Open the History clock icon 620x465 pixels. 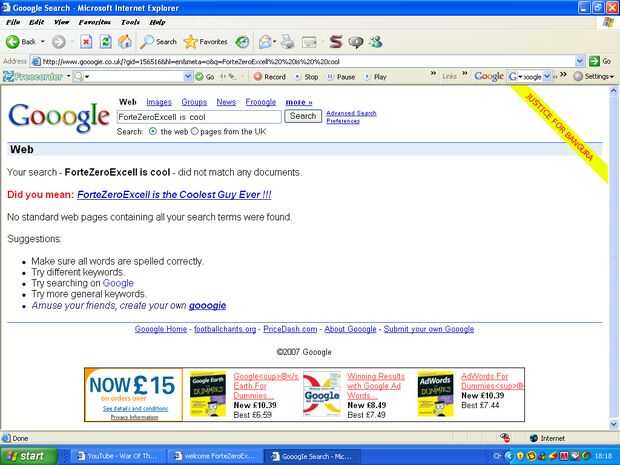click(x=242, y=42)
